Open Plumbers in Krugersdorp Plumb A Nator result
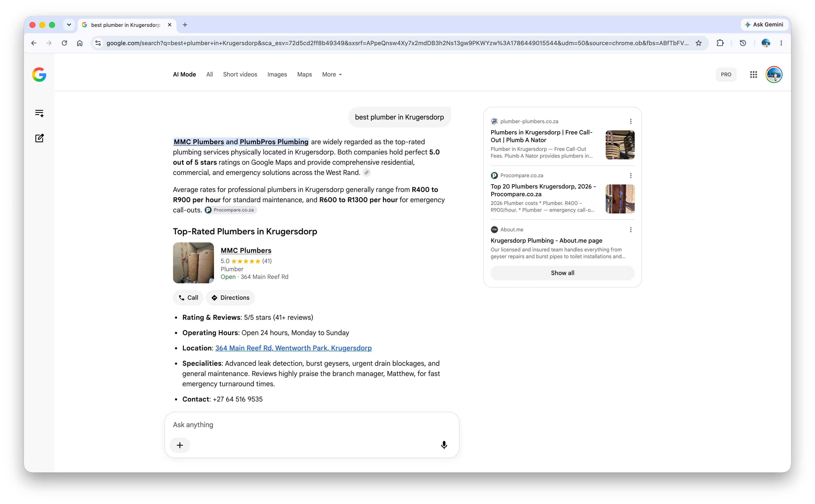 [x=542, y=136]
